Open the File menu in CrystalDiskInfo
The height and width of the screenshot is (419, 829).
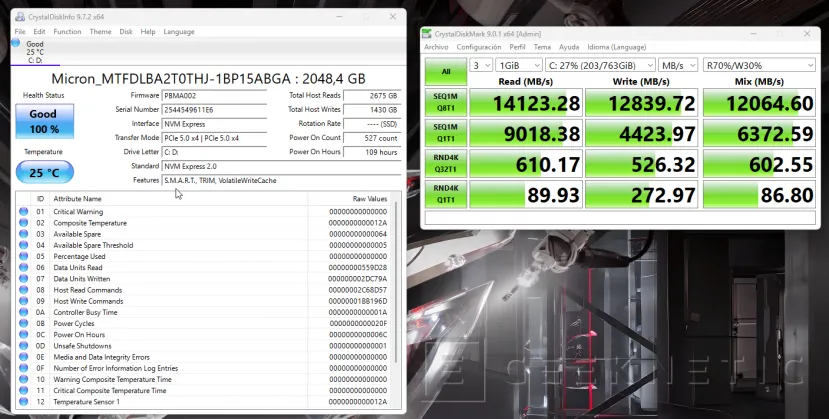(x=20, y=32)
